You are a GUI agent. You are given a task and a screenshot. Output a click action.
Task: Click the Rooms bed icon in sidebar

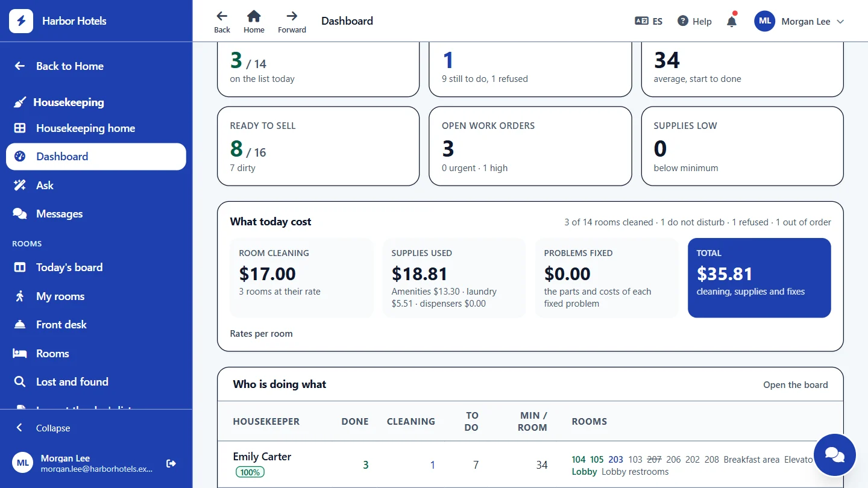coord(20,354)
